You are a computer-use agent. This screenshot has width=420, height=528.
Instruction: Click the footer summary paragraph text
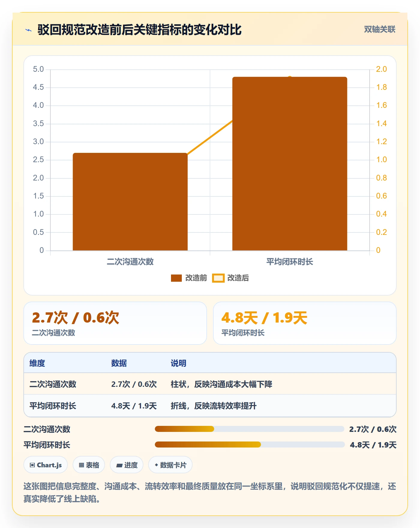(210, 493)
